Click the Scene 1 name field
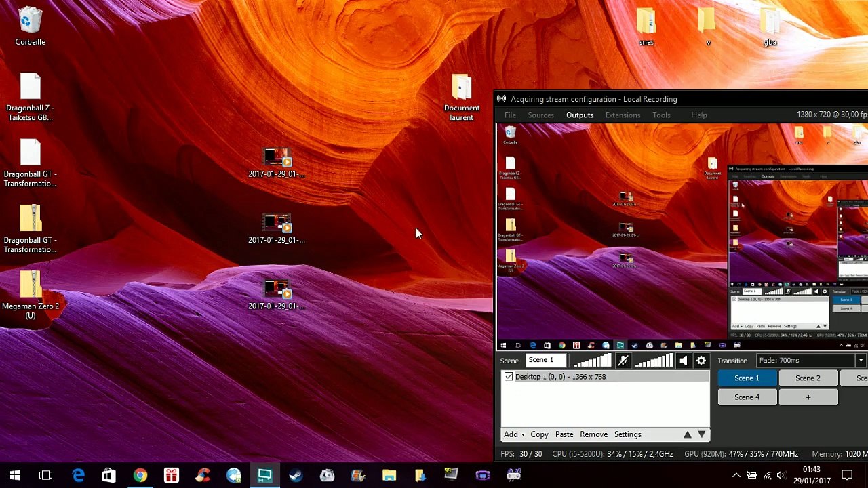The image size is (868, 488). pos(546,361)
